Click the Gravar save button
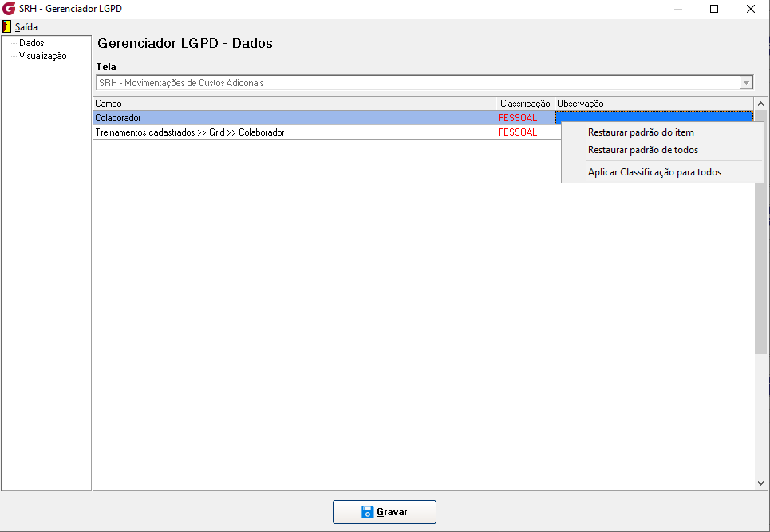This screenshot has width=770, height=532. [385, 512]
